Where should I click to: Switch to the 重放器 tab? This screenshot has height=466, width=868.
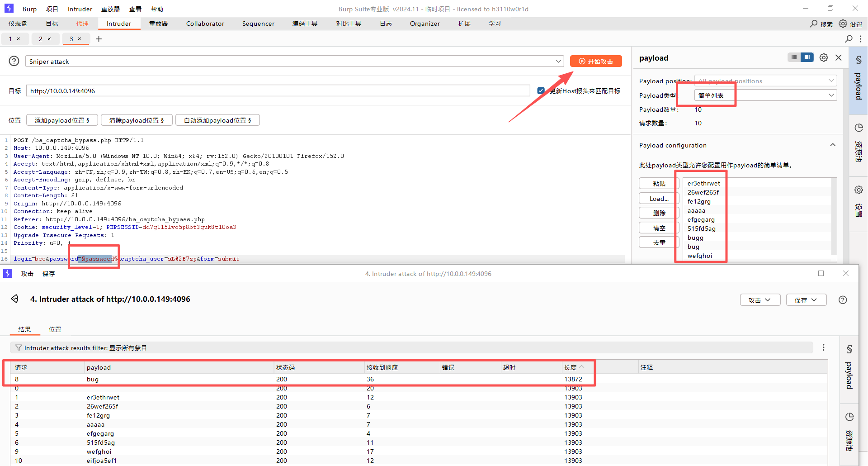(x=158, y=24)
